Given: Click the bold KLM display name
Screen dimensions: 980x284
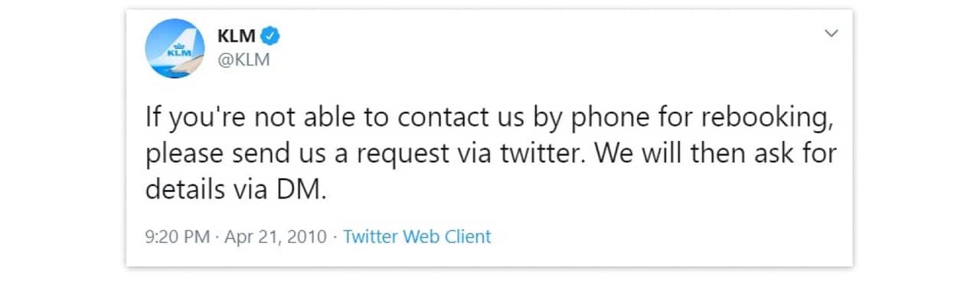Looking at the screenshot, I should [x=237, y=34].
